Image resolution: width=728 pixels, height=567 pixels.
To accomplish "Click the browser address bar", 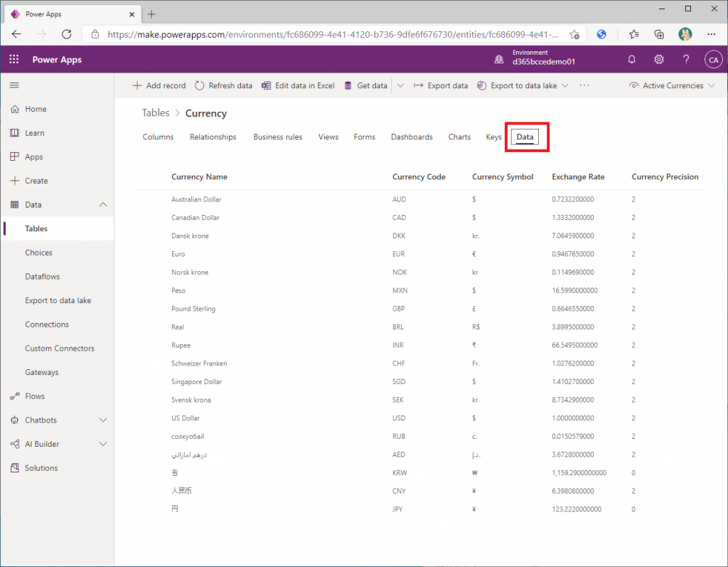I will pyautogui.click(x=333, y=34).
